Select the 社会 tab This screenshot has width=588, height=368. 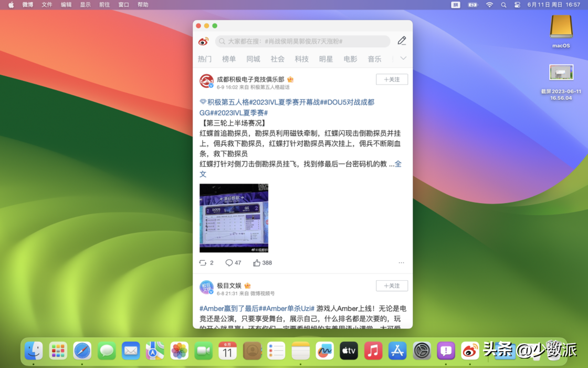[x=278, y=59]
